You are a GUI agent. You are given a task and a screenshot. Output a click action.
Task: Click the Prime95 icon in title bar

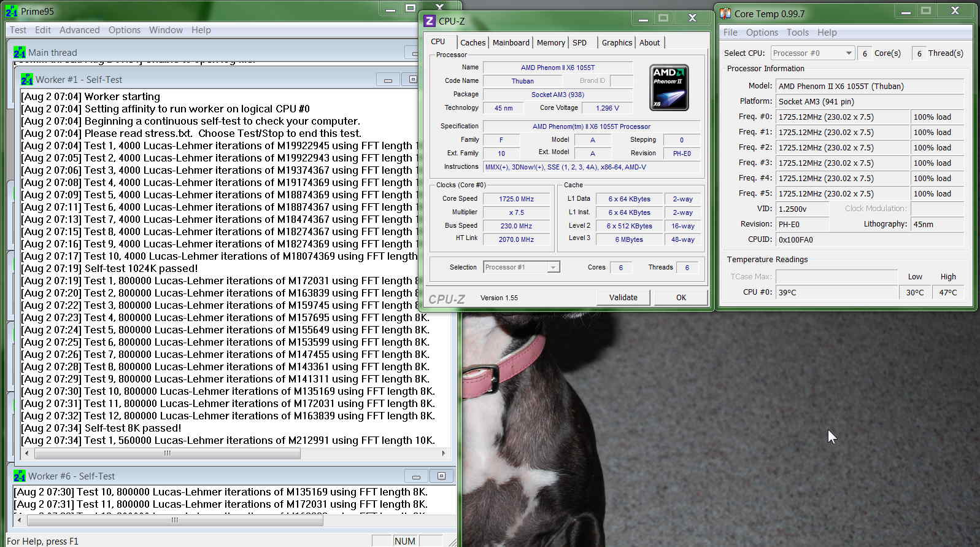click(12, 11)
